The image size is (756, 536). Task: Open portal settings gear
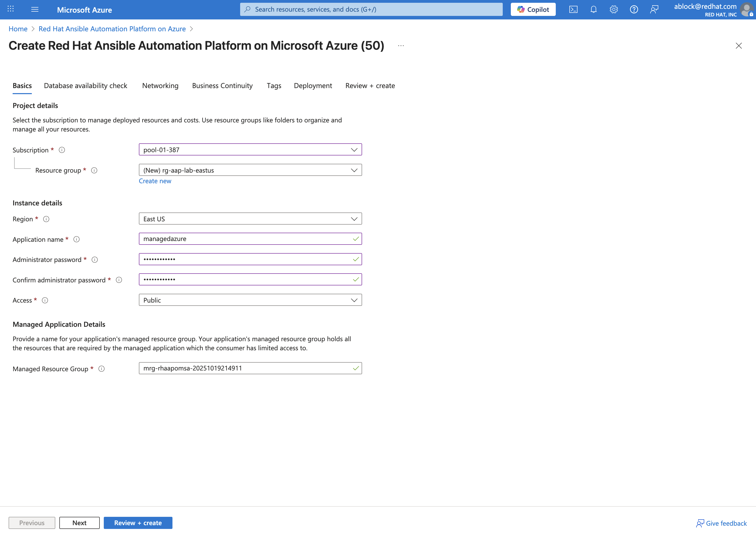(x=614, y=9)
